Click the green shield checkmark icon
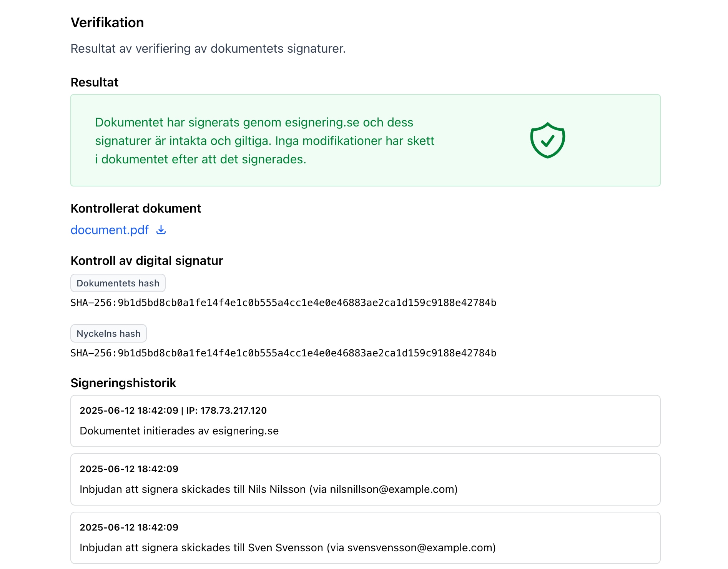This screenshot has height=569, width=728. [547, 140]
